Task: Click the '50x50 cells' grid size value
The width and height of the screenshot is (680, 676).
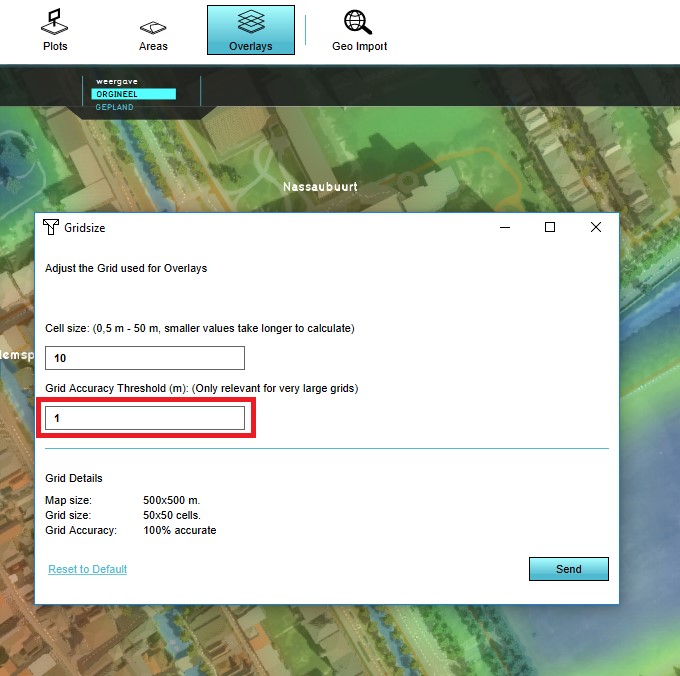Action: coord(172,516)
